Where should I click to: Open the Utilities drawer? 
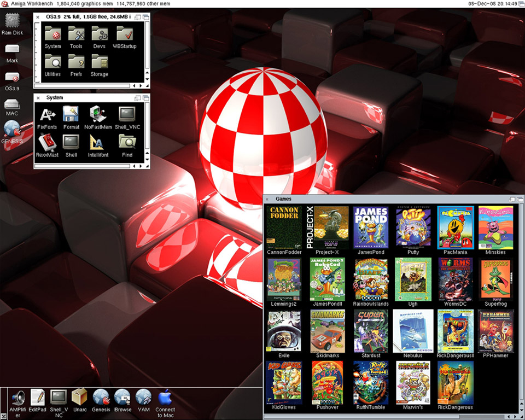coord(53,62)
